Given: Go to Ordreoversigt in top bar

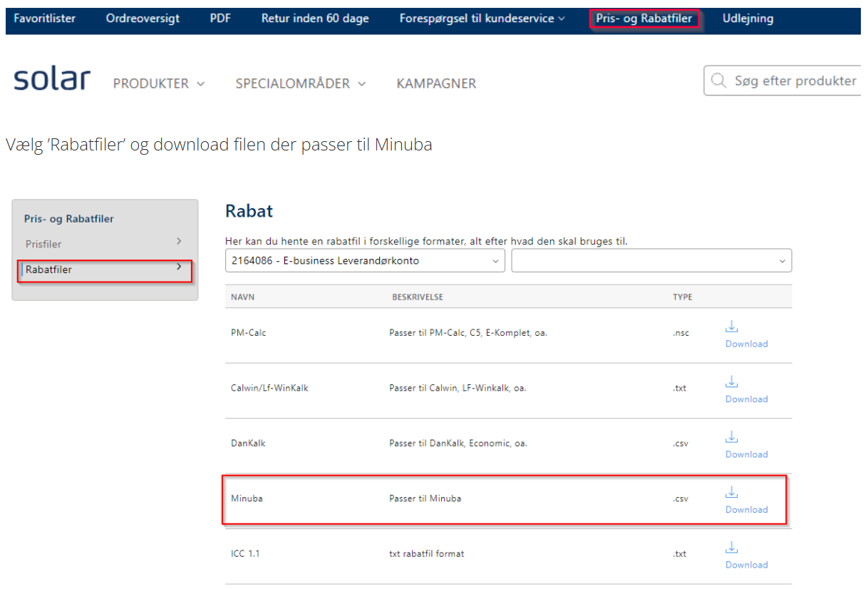Looking at the screenshot, I should pyautogui.click(x=143, y=19).
